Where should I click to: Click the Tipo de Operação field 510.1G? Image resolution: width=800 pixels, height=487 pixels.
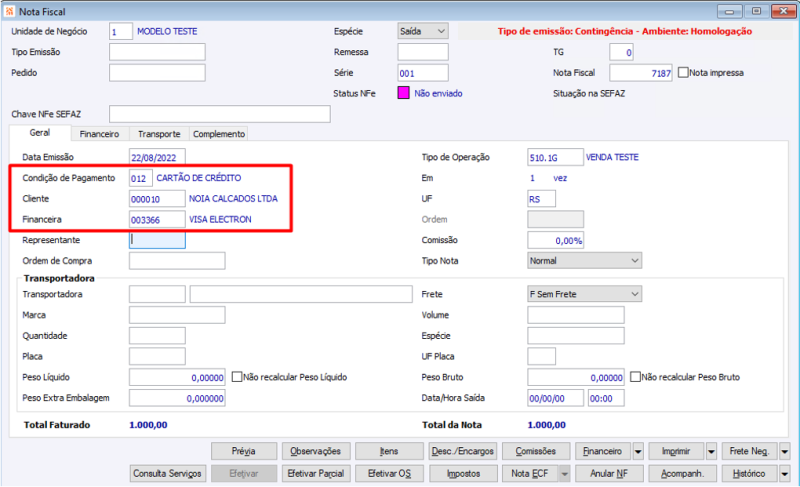click(x=555, y=157)
